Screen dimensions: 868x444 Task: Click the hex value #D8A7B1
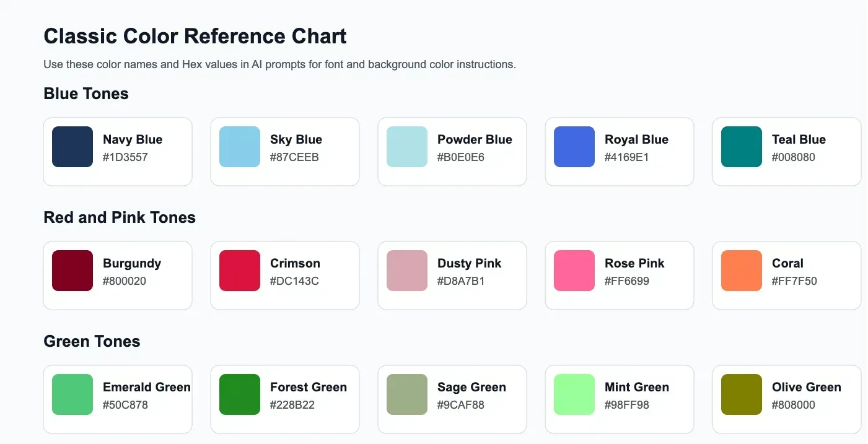click(461, 281)
